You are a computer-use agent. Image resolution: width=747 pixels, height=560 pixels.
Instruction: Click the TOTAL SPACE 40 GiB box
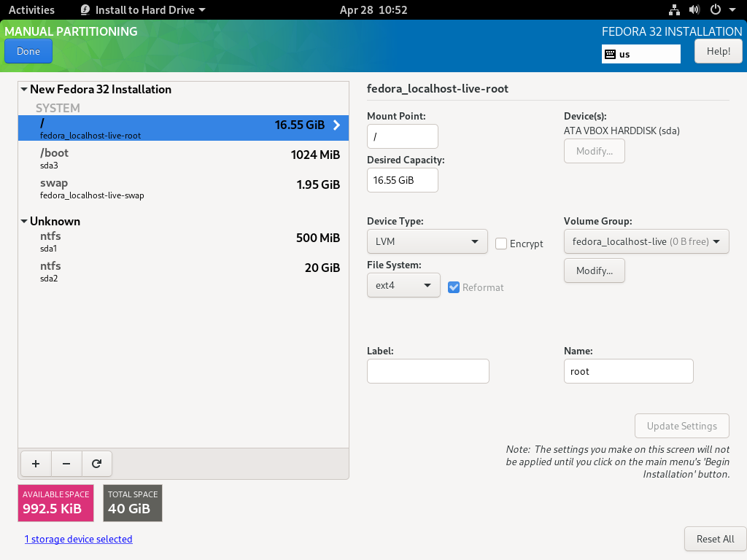[x=133, y=503]
